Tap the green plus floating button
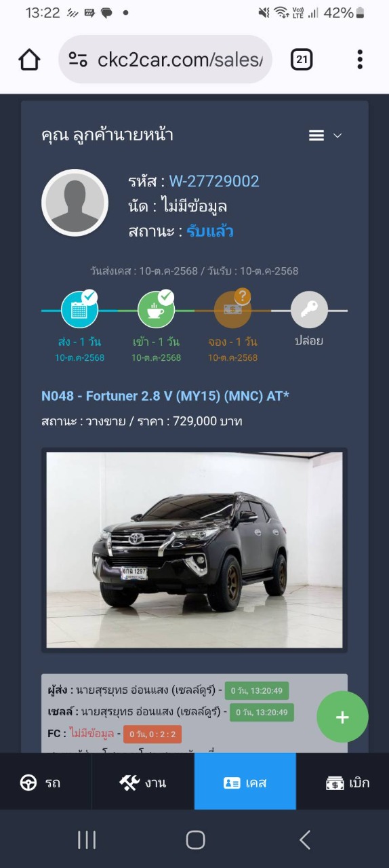 tap(343, 717)
